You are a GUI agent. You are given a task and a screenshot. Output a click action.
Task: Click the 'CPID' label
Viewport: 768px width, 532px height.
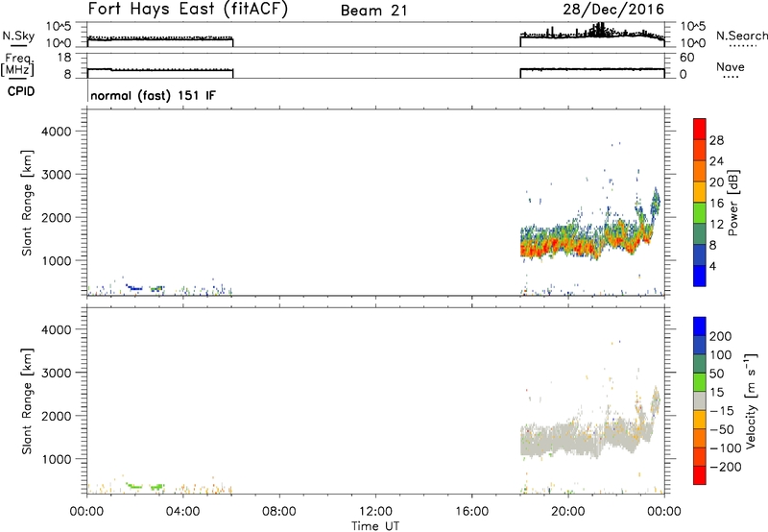tap(21, 91)
